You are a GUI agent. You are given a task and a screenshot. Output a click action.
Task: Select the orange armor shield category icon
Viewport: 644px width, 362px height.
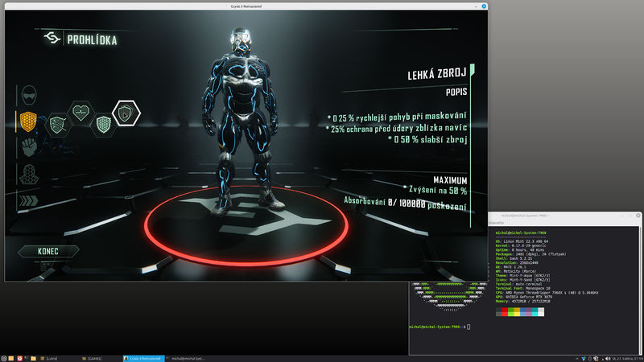click(x=28, y=121)
